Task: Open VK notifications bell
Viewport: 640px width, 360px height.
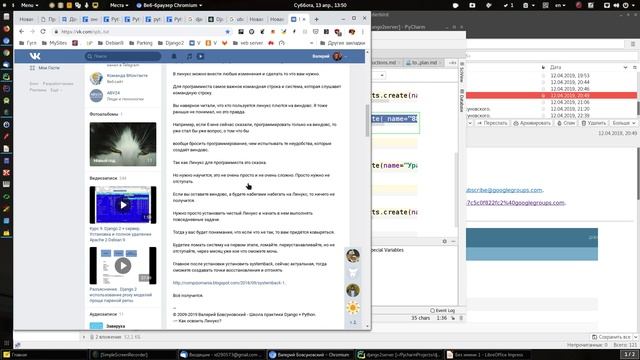Action: click(x=174, y=56)
